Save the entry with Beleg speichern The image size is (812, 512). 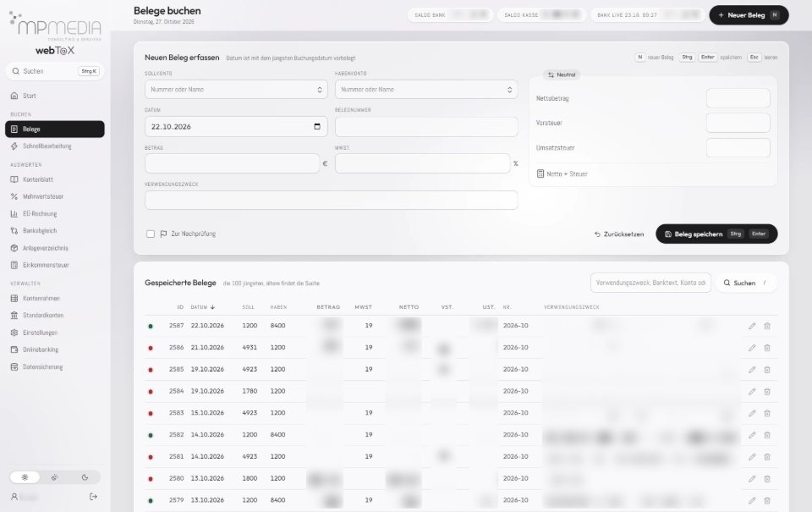point(716,234)
